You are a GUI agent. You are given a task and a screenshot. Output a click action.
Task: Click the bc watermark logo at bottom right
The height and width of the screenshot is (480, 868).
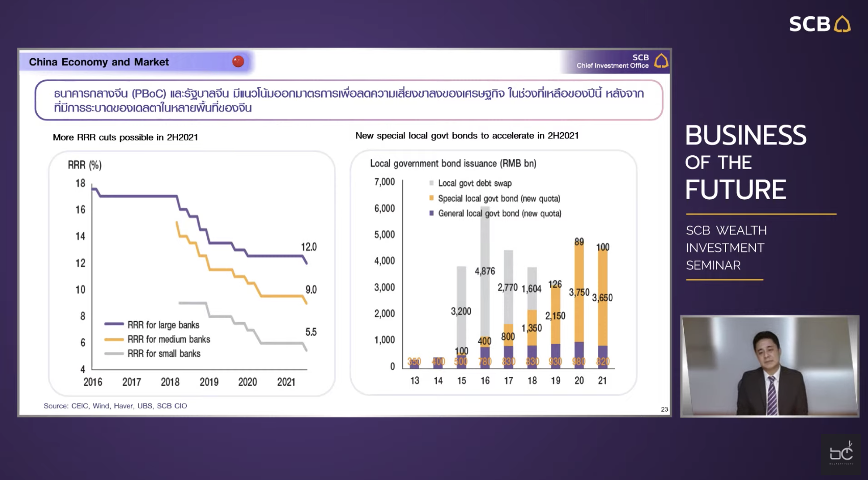pos(840,453)
